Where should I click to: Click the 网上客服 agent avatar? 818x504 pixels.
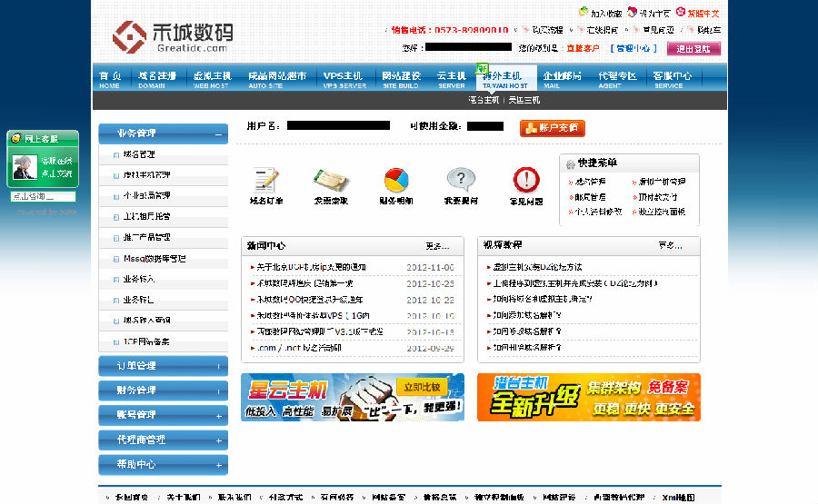click(x=25, y=166)
